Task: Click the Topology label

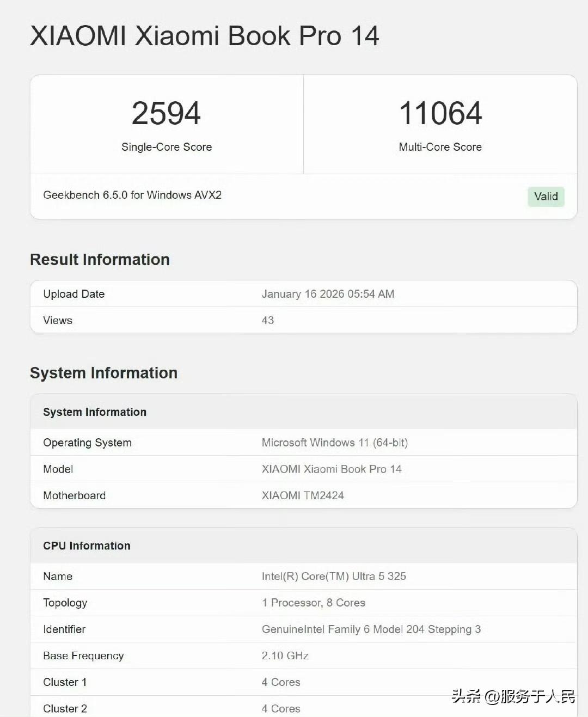Action: (65, 603)
